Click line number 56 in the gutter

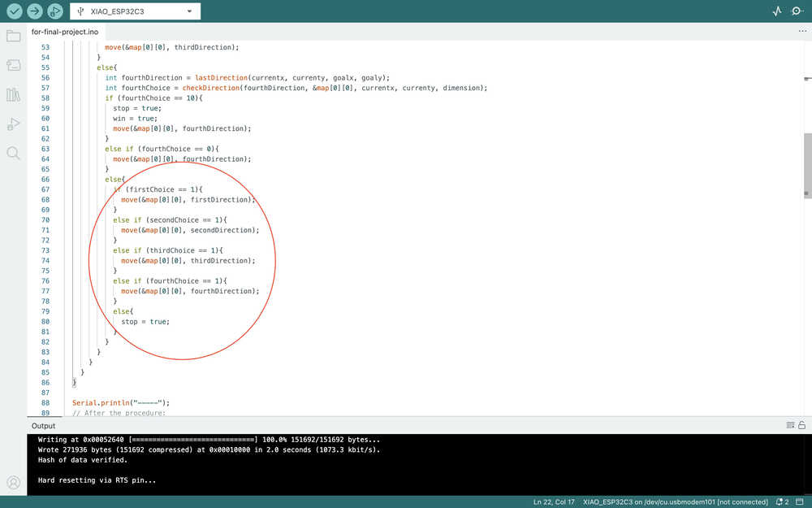click(45, 78)
